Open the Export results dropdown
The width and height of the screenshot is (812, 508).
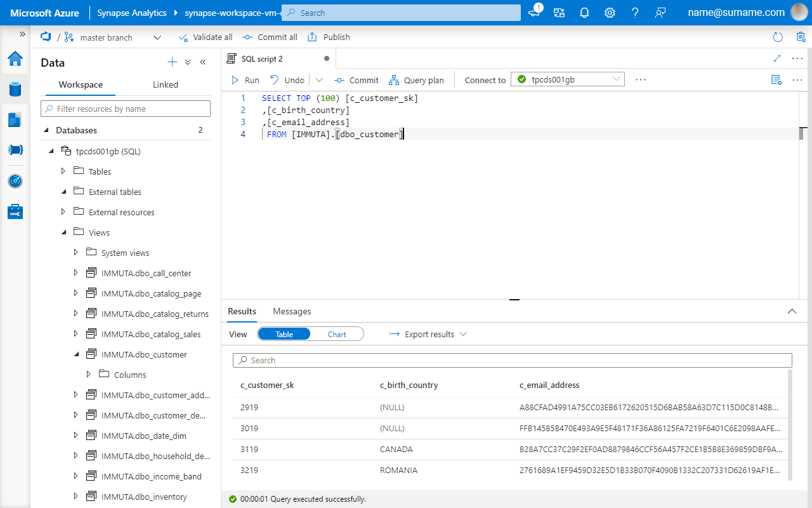[428, 334]
